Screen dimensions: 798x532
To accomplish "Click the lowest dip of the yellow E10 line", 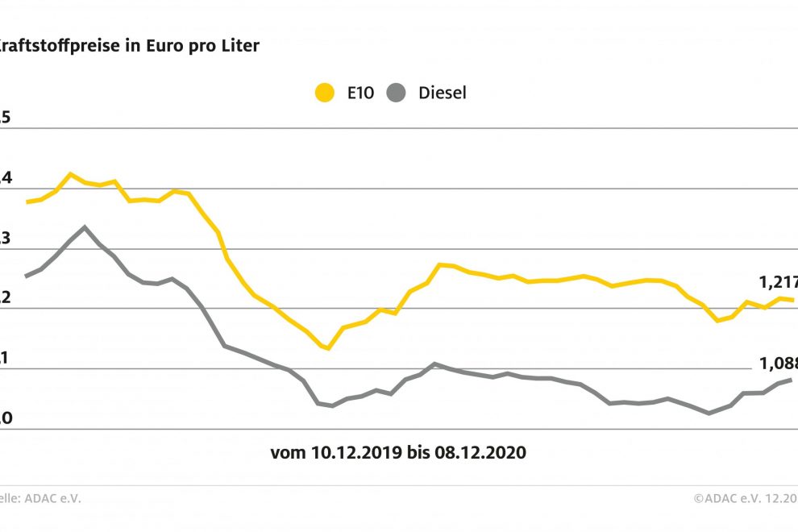I will point(328,348).
